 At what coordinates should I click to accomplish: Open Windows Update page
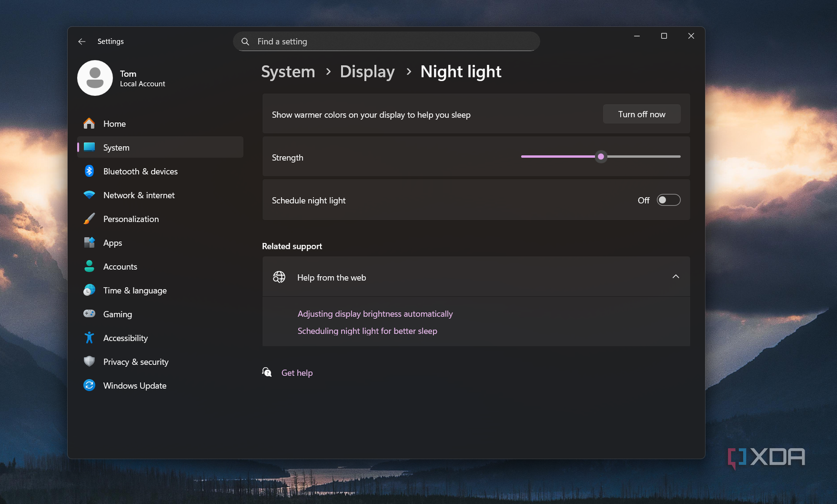pos(160,385)
